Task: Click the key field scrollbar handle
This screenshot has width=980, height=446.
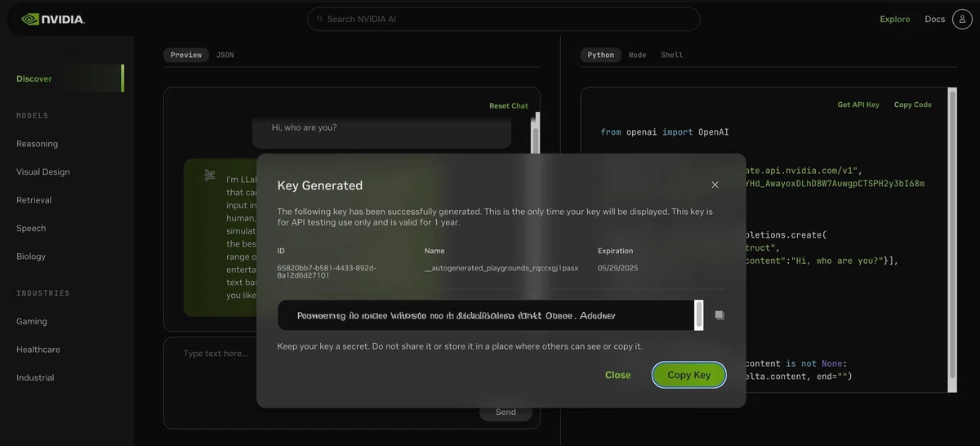Action: click(699, 315)
